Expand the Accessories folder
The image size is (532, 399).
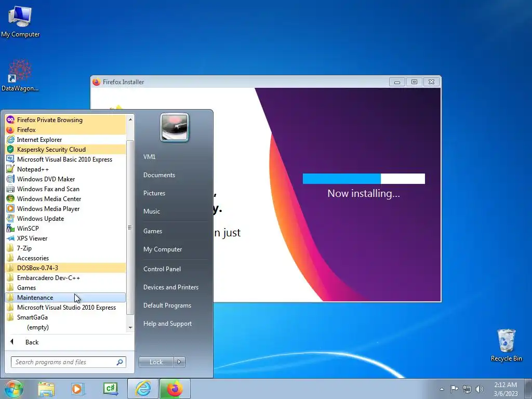65,258
